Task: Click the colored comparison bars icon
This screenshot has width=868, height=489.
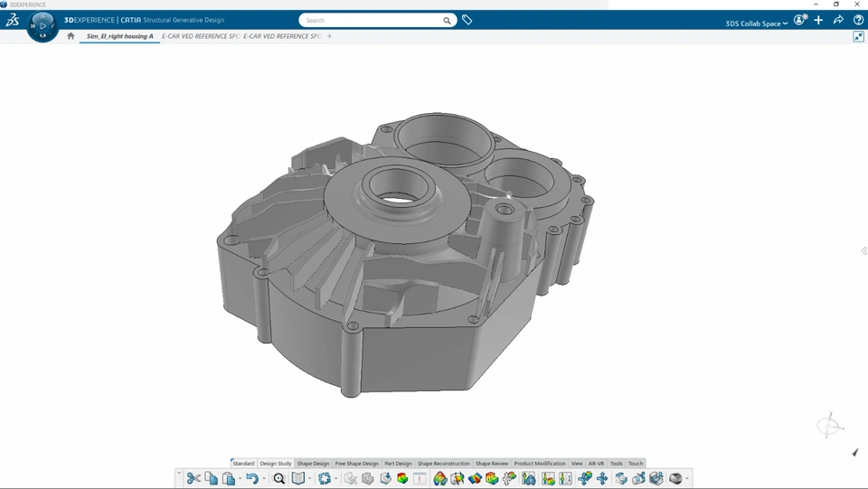Action: 548,478
